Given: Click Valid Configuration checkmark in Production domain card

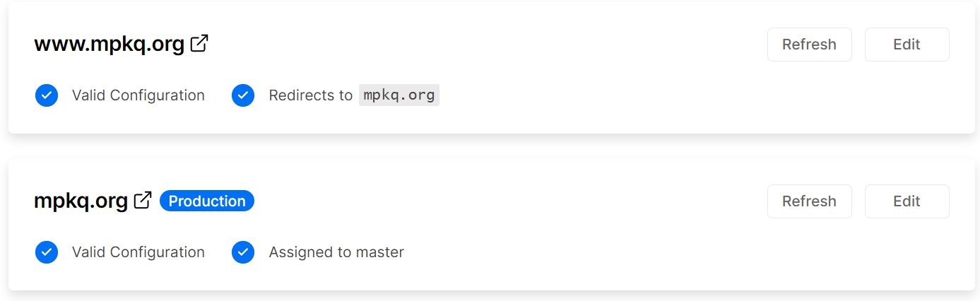Looking at the screenshot, I should pos(47,252).
